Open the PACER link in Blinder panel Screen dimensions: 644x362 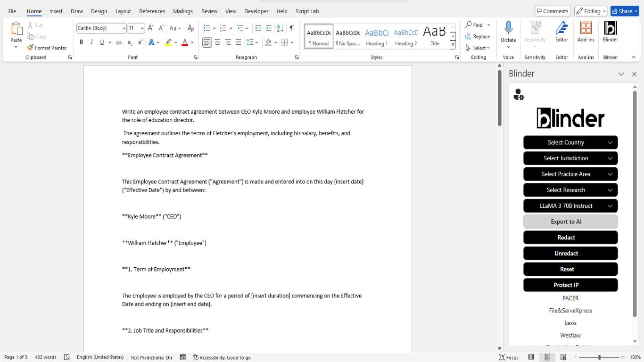pyautogui.click(x=570, y=298)
